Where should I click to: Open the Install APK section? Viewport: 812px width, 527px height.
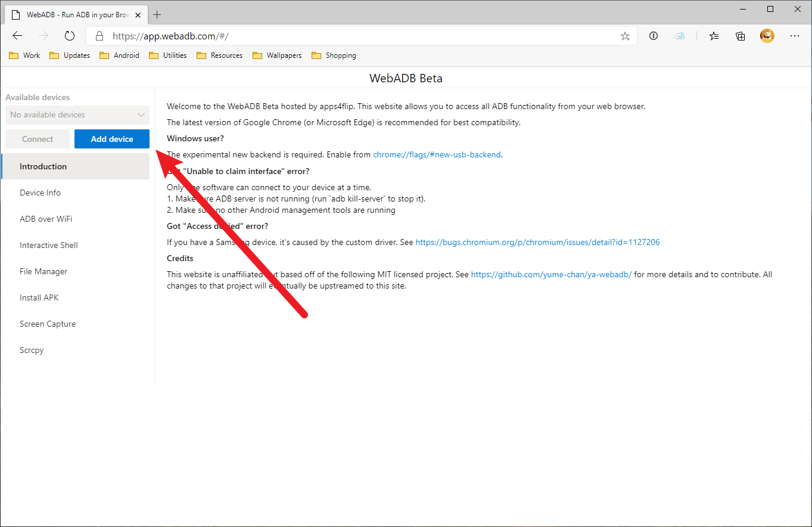[x=76, y=297]
